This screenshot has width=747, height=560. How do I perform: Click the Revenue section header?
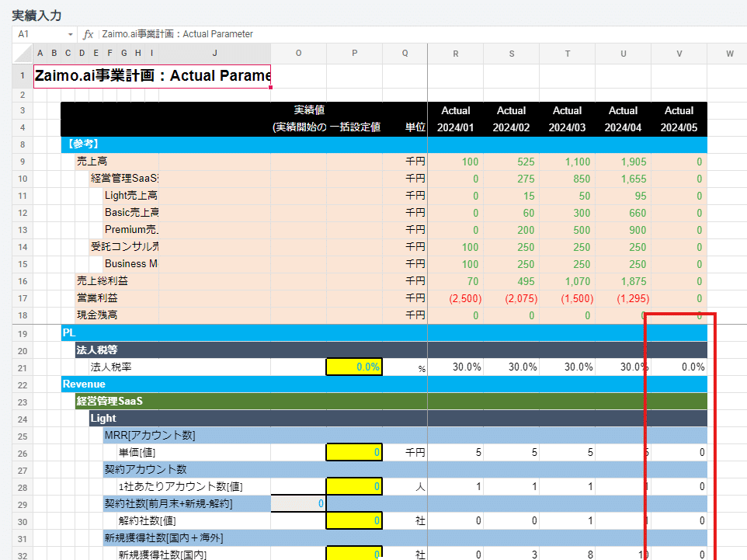[384, 384]
